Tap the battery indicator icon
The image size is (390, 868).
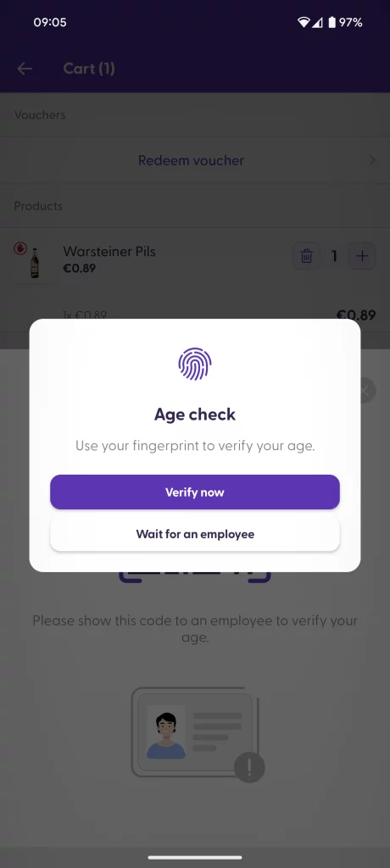point(331,23)
